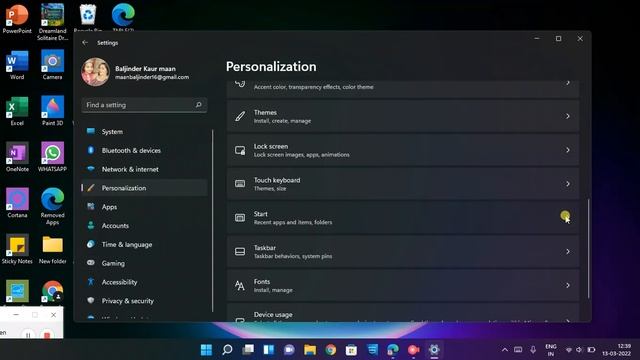Open Teams Chat on the taskbar
The width and height of the screenshot is (640, 360).
tap(289, 350)
